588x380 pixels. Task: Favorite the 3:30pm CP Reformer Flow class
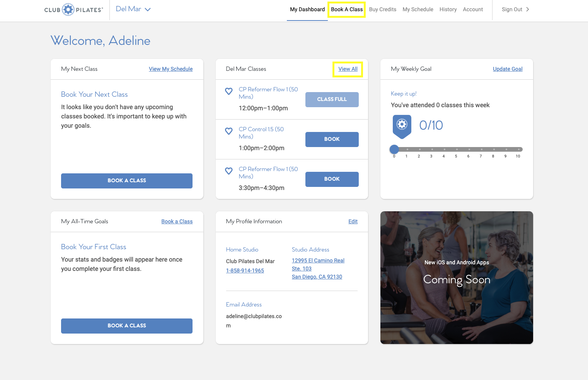tap(228, 171)
